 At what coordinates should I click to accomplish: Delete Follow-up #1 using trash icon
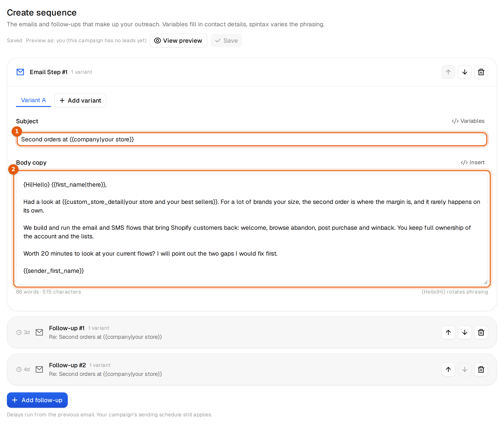[x=481, y=332]
